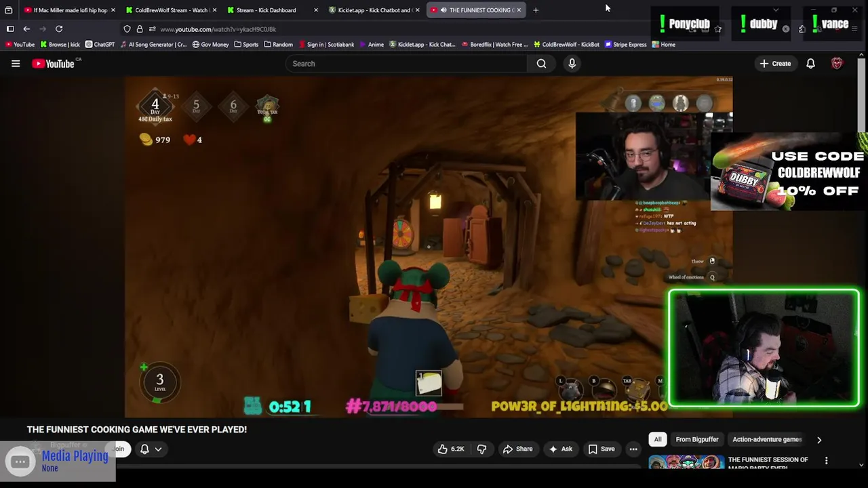Open the Create button menu
Viewport: 868px width, 488px height.
(774, 64)
